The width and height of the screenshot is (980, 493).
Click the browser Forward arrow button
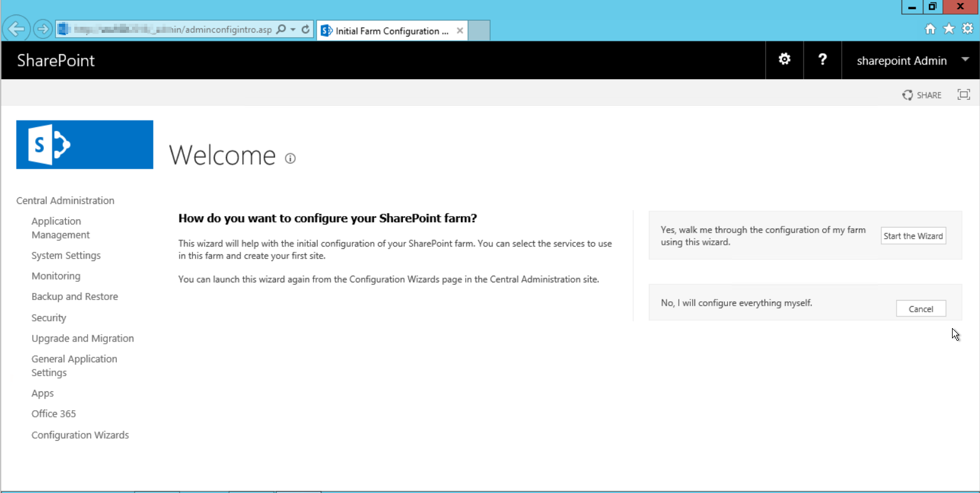43,29
